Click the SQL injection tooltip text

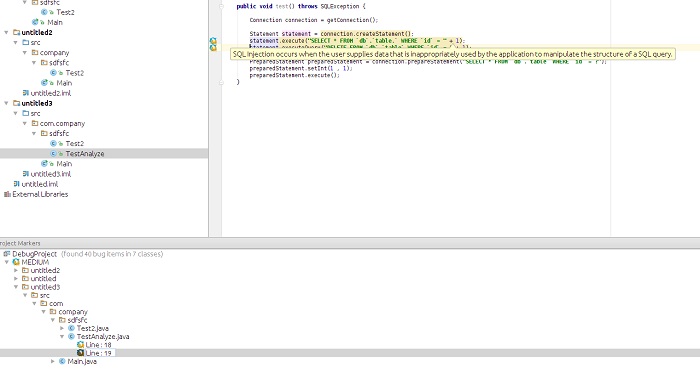452,54
